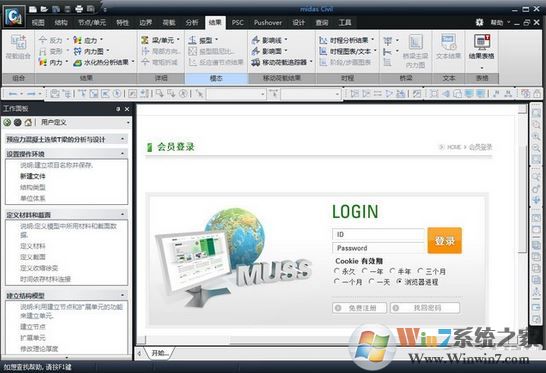Click the lock icon at toolbar's right end

(537, 93)
